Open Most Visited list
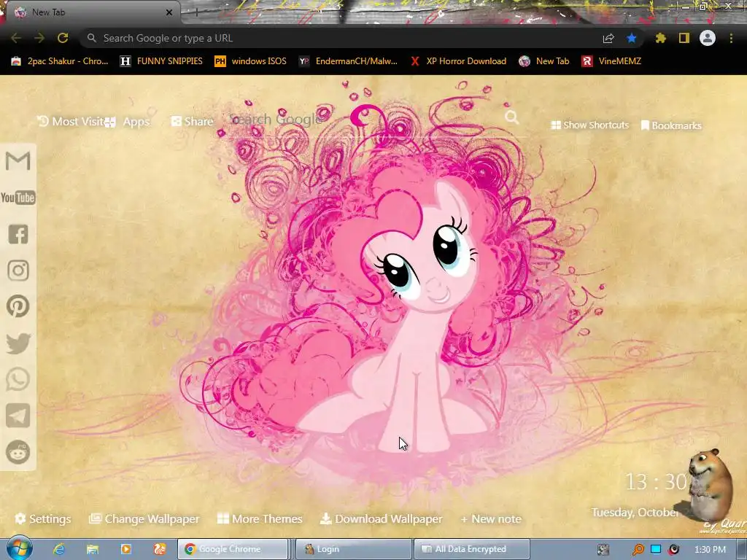 pos(71,122)
